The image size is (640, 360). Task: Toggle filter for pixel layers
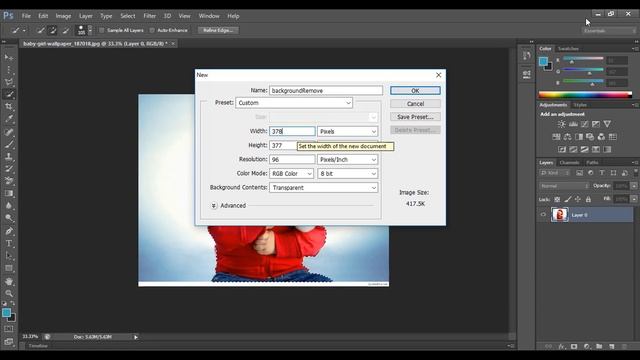point(579,173)
